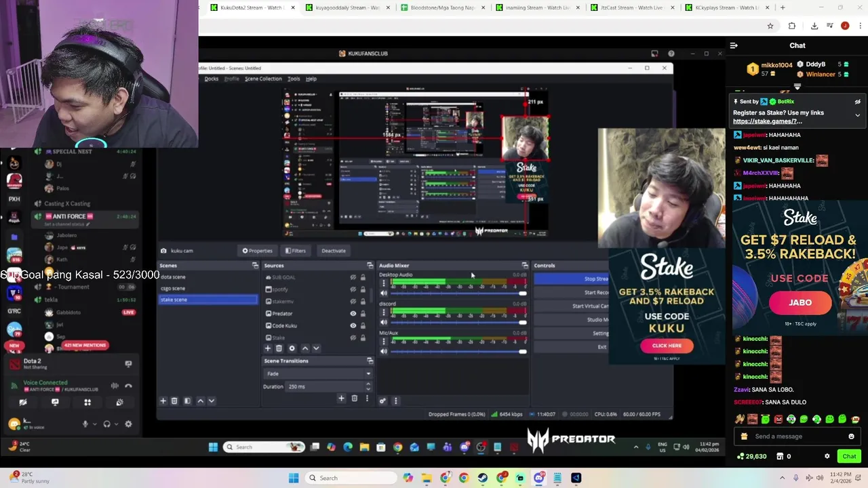The image size is (868, 488).
Task: Open Mic/Aux three-dot options
Action: pyautogui.click(x=383, y=342)
